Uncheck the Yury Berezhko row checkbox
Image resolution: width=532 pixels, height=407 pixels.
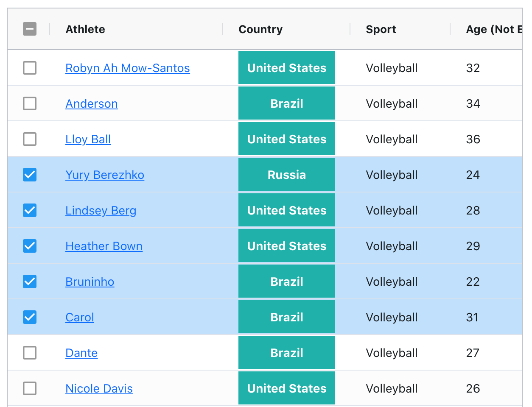pyautogui.click(x=30, y=175)
